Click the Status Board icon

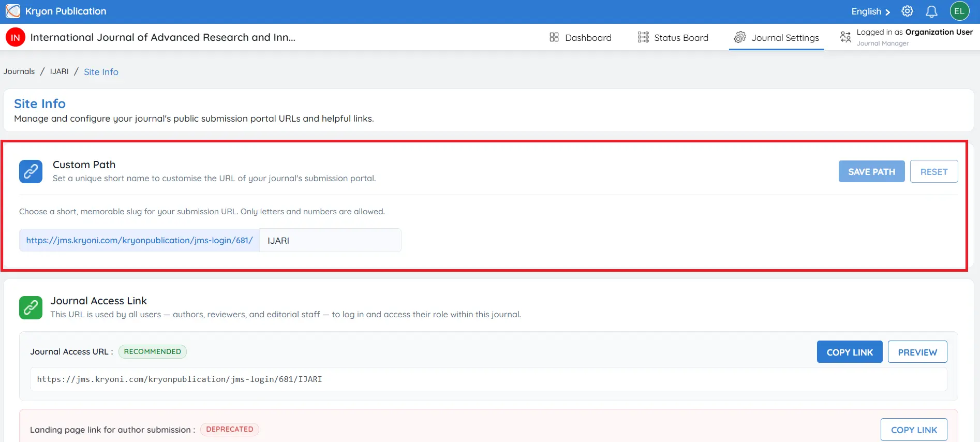[x=643, y=37]
